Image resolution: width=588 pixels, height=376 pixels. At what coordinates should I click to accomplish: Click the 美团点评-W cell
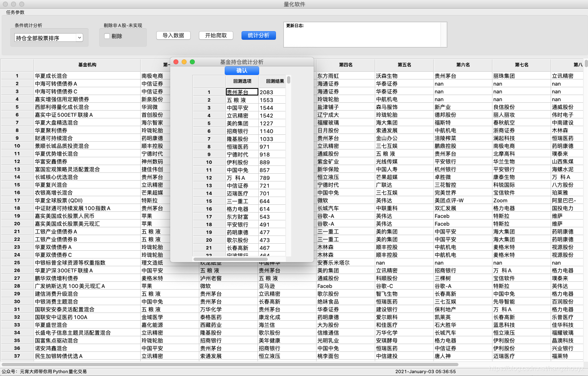pos(463,200)
